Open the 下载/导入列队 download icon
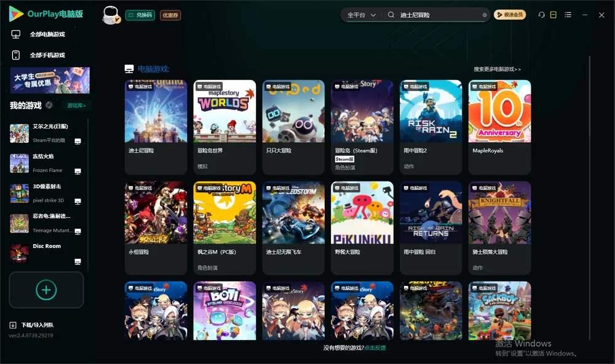 (13, 325)
